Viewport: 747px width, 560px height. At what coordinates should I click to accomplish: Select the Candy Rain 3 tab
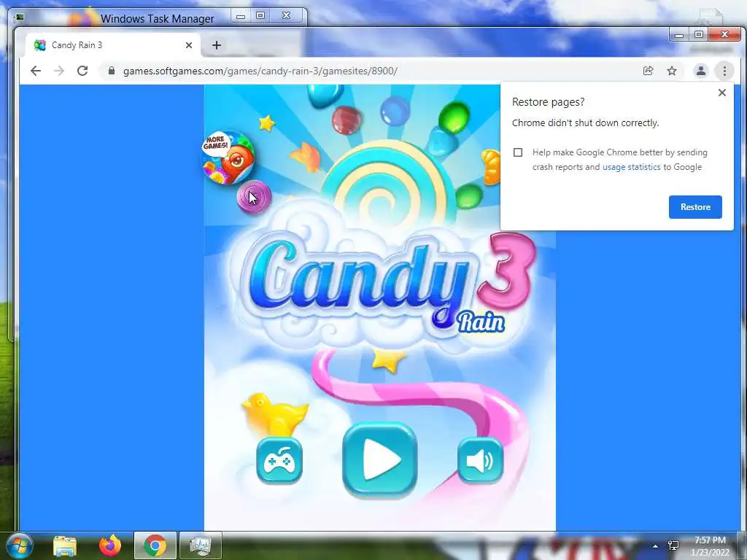(112, 45)
